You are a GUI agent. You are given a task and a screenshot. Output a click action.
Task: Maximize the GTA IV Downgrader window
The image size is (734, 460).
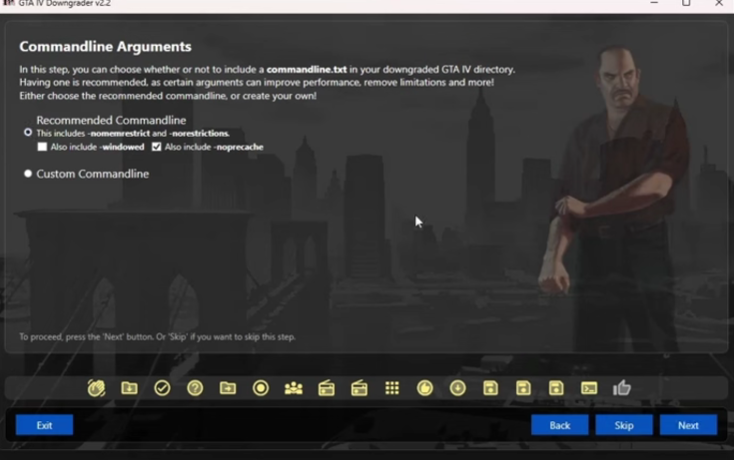click(x=686, y=3)
